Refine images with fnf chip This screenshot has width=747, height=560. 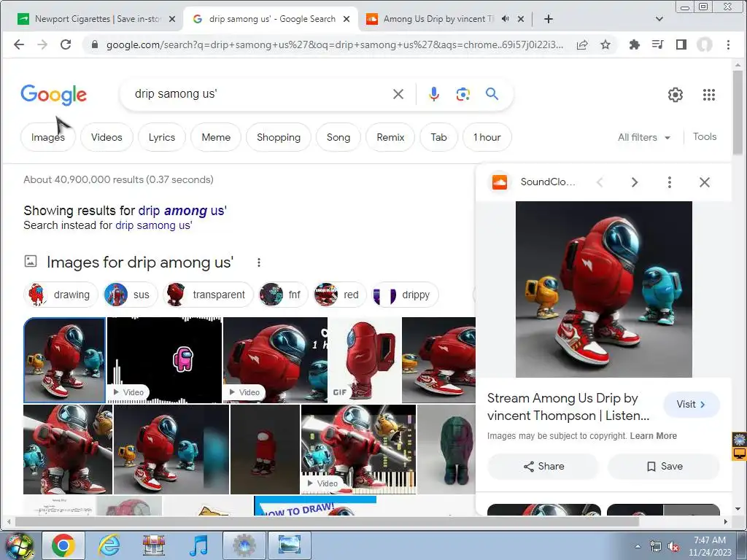[283, 295]
